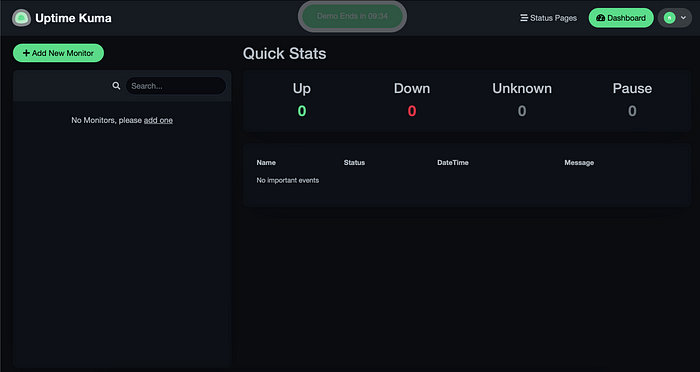Click the Uptime Kuma logo icon
The height and width of the screenshot is (372, 700).
tap(21, 18)
